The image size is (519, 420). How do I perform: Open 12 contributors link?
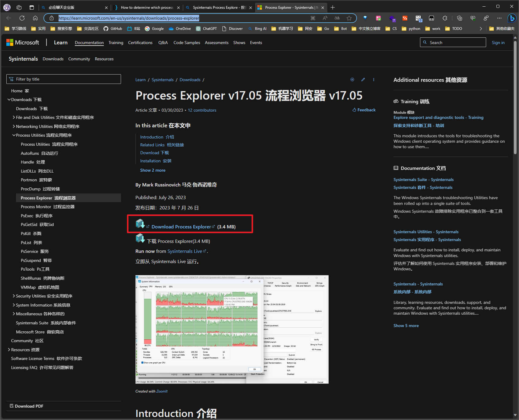click(x=202, y=110)
